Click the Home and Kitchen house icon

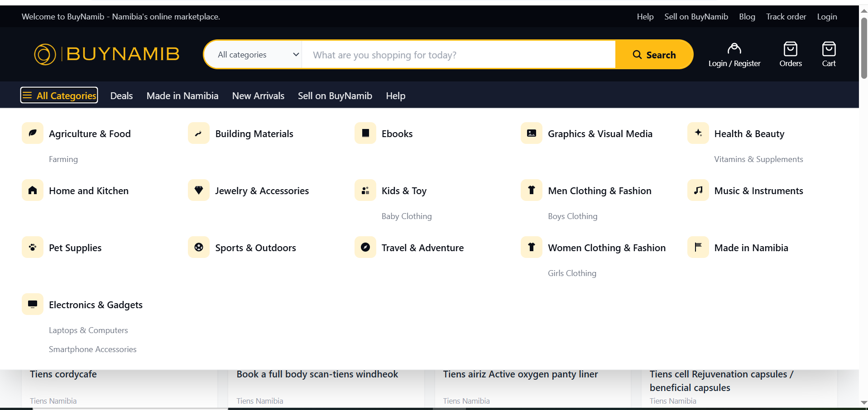click(x=33, y=190)
